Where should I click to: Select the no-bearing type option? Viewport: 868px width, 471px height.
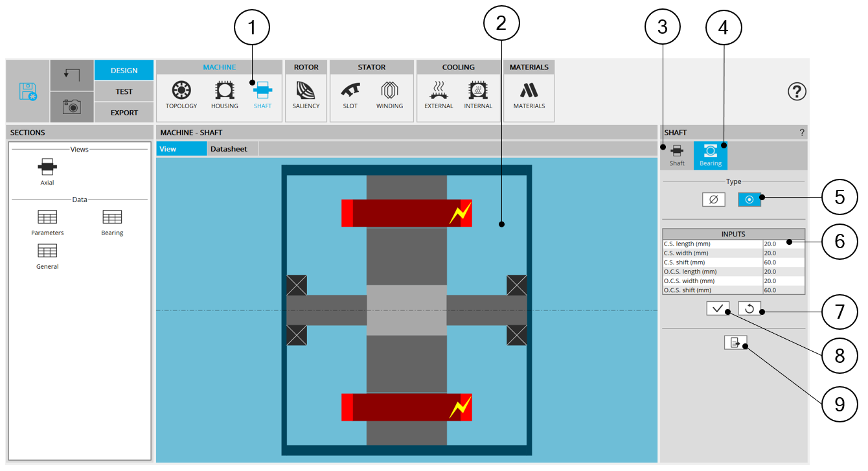713,200
